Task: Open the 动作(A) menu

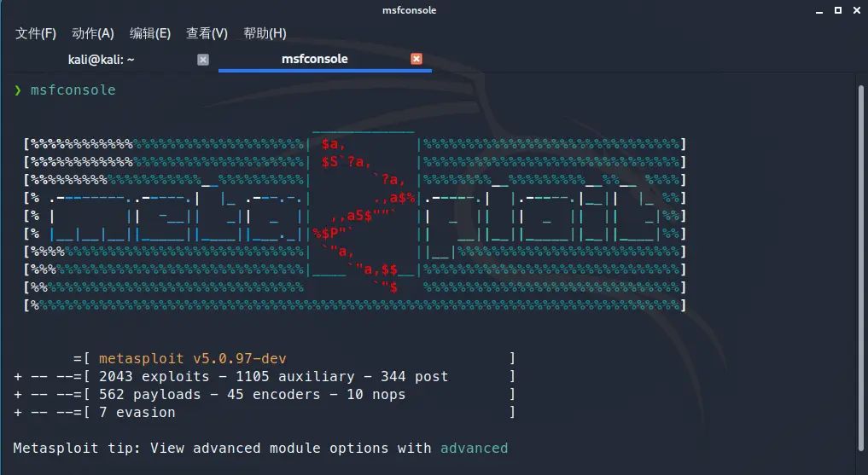Action: pyautogui.click(x=93, y=34)
